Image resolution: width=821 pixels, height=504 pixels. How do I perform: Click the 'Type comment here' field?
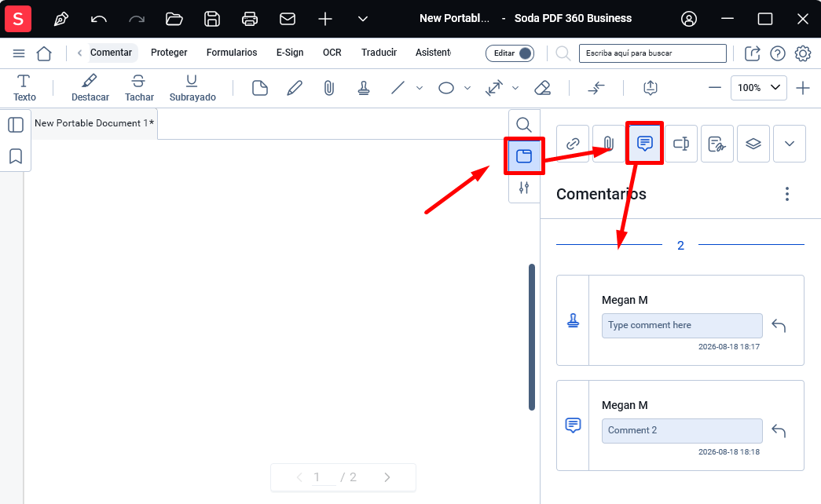click(x=682, y=326)
